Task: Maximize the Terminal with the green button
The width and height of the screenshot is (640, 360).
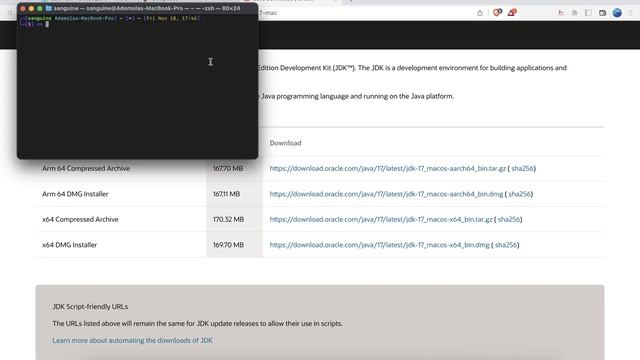Action: [40, 8]
